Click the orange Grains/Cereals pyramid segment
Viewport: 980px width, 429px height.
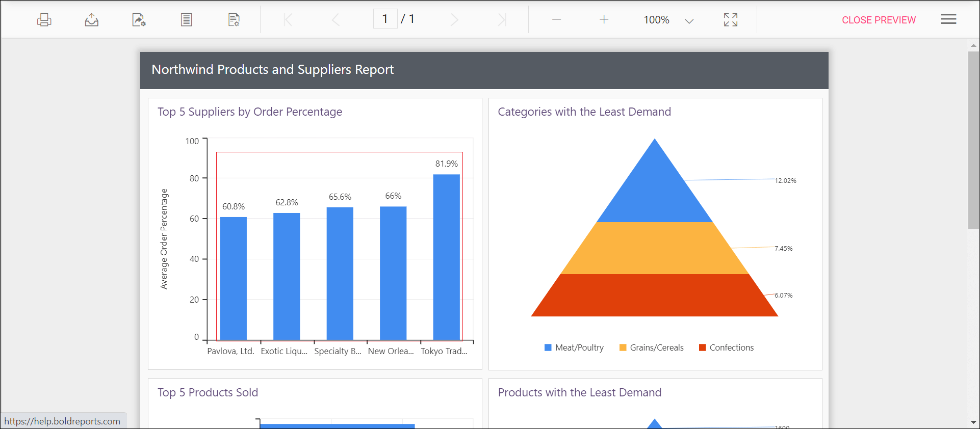(655, 248)
